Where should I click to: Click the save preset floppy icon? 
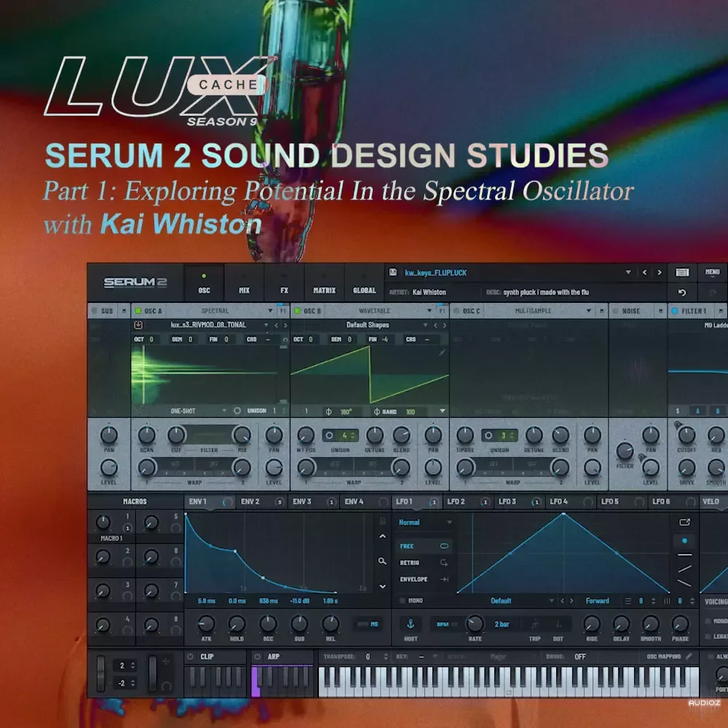[x=393, y=272]
